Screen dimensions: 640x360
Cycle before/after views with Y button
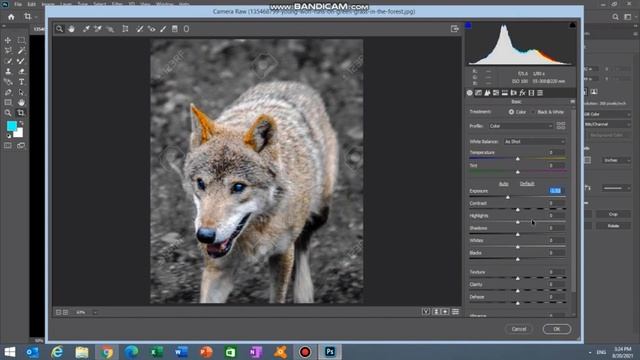tap(426, 312)
